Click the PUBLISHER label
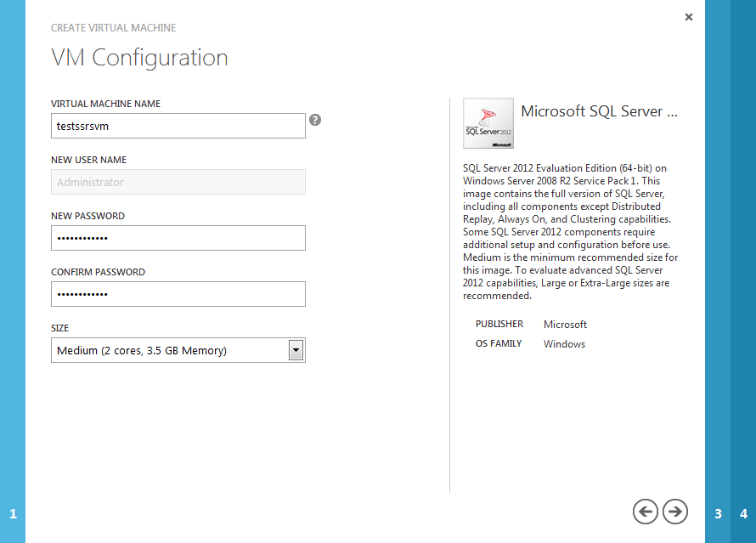 (499, 324)
